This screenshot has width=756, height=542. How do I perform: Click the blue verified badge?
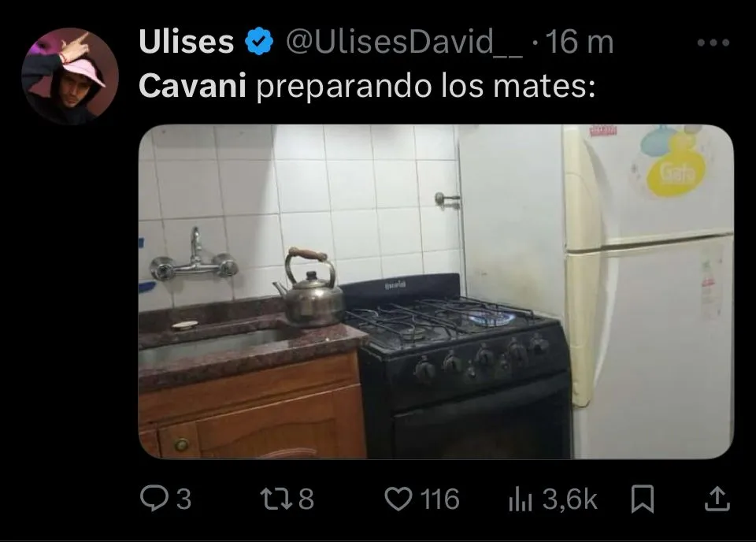click(x=259, y=41)
